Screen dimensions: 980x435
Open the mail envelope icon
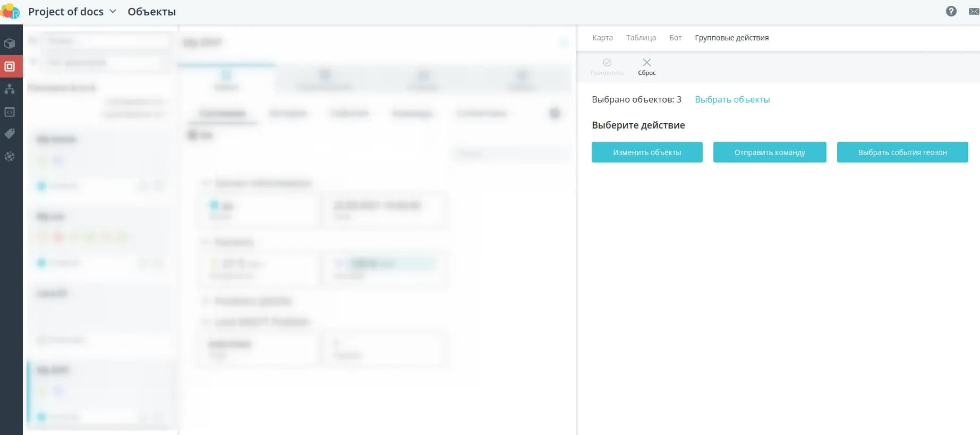click(x=974, y=11)
